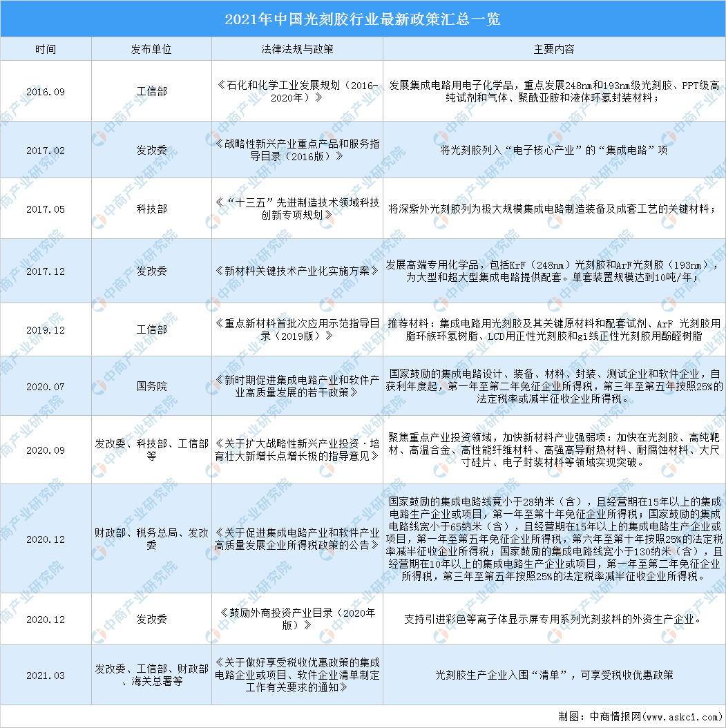Click the 2016.09 date cell
Image resolution: width=726 pixels, height=728 pixels.
46,91
